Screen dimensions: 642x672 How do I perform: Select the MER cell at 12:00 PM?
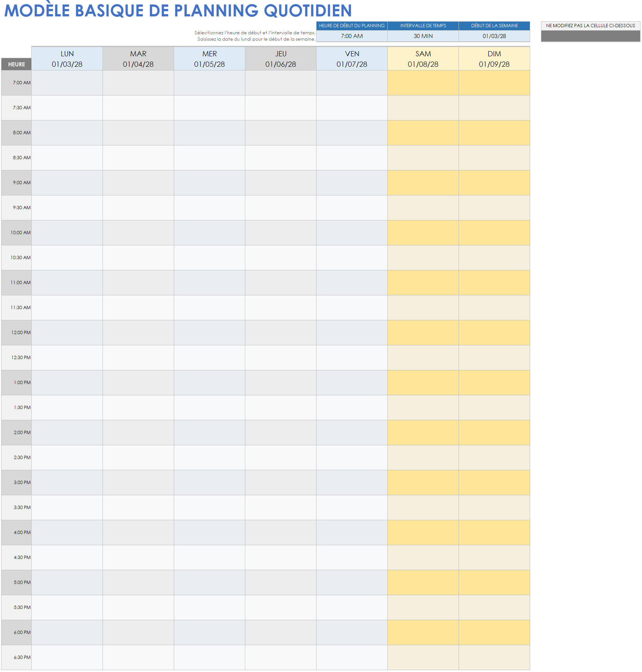210,333
